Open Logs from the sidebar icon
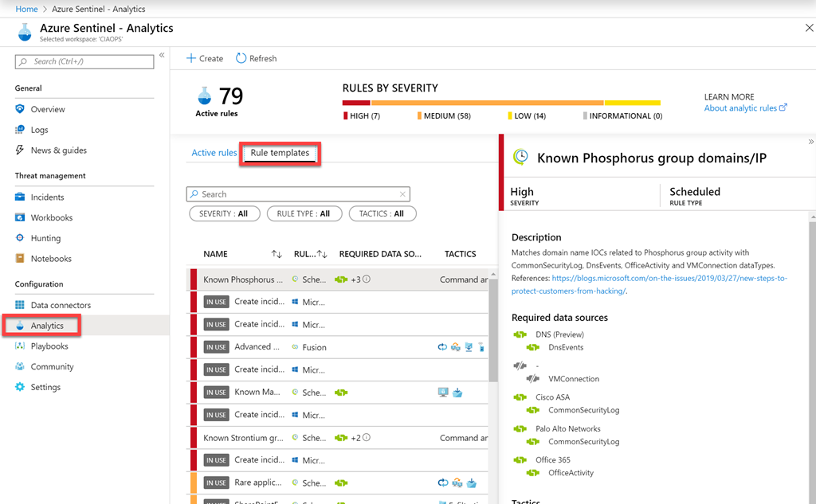This screenshot has height=504, width=816. click(x=21, y=130)
